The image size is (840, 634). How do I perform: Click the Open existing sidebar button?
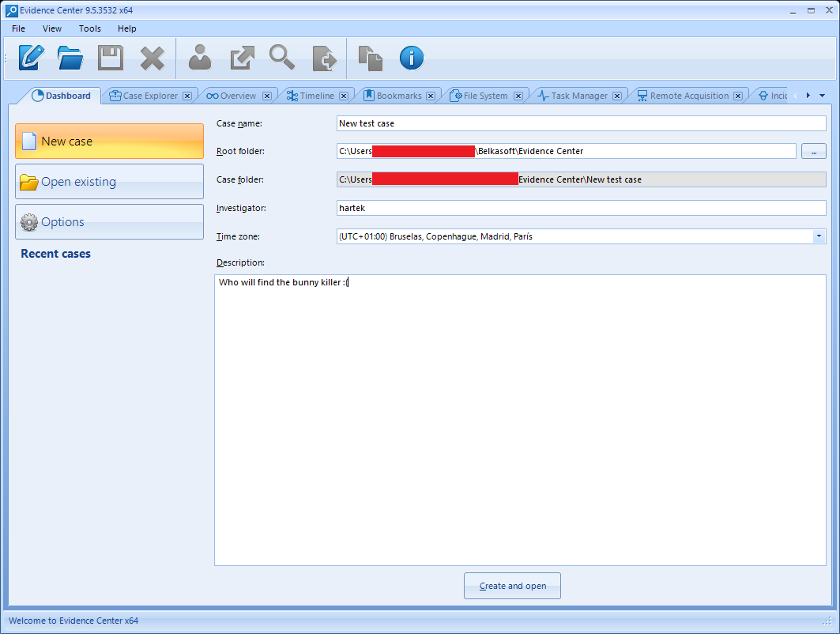(x=109, y=182)
